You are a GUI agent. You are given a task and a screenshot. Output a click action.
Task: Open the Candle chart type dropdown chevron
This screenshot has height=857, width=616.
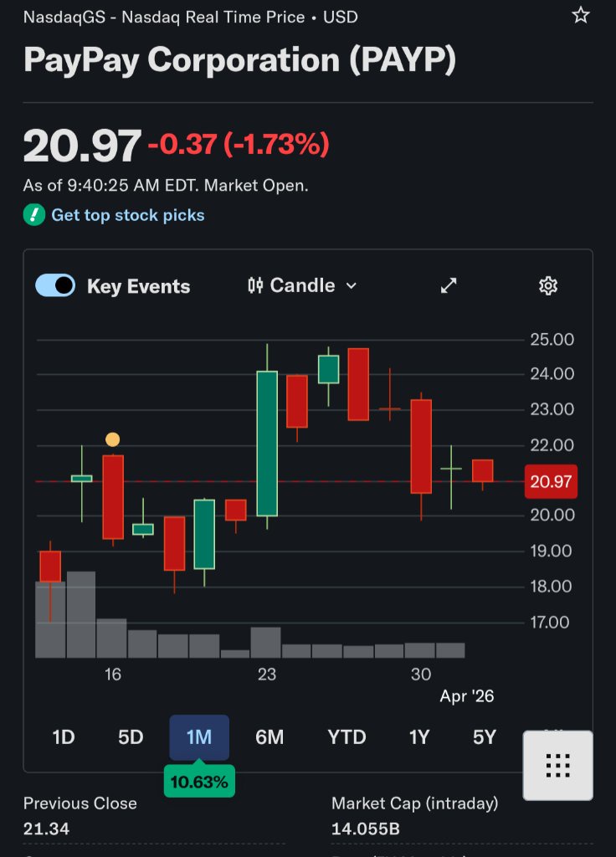[352, 286]
